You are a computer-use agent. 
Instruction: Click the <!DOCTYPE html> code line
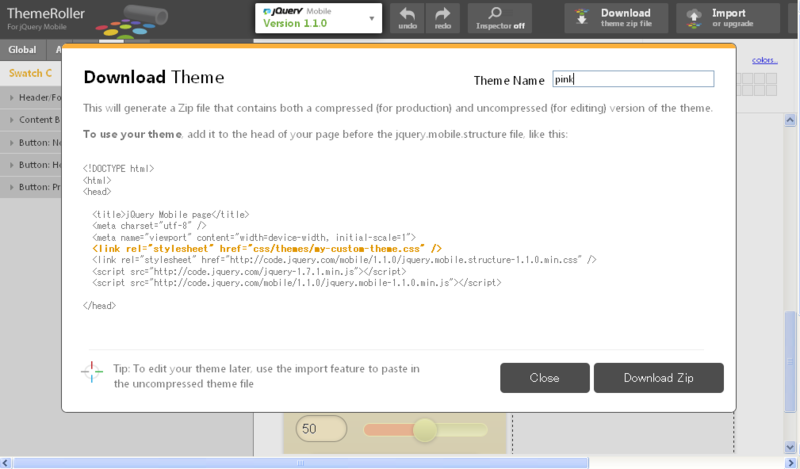click(x=118, y=168)
